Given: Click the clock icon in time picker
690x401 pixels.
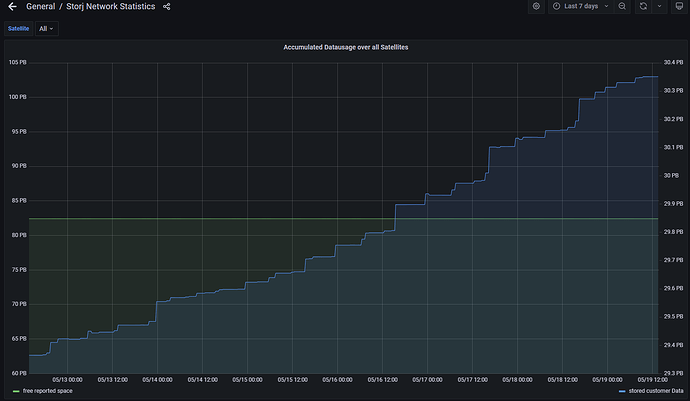Looking at the screenshot, I should click(x=557, y=7).
